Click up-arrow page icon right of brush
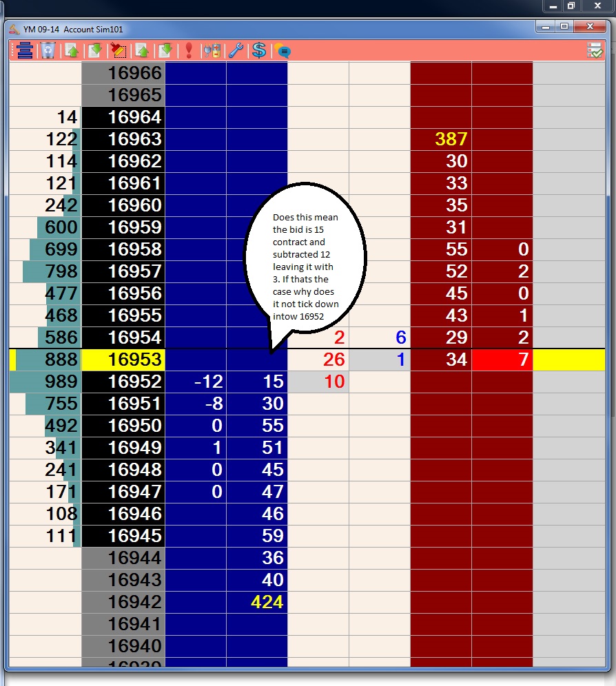Screen dimensions: 616x686 [141, 51]
